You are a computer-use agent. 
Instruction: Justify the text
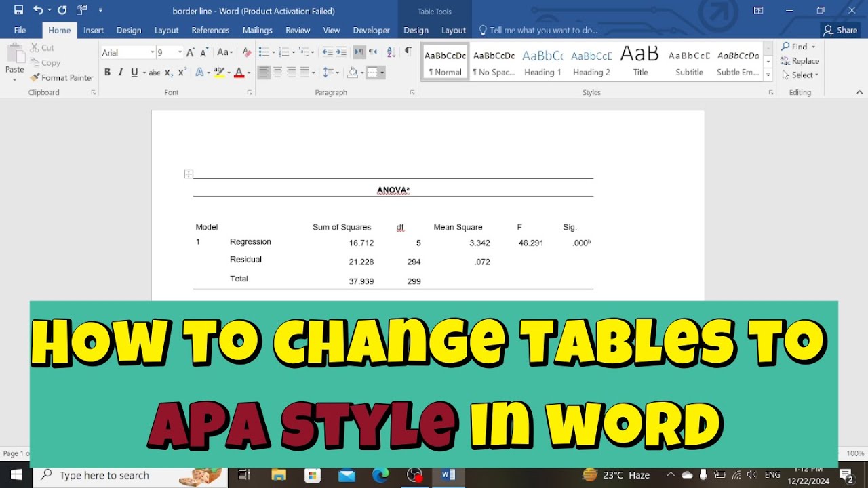304,73
